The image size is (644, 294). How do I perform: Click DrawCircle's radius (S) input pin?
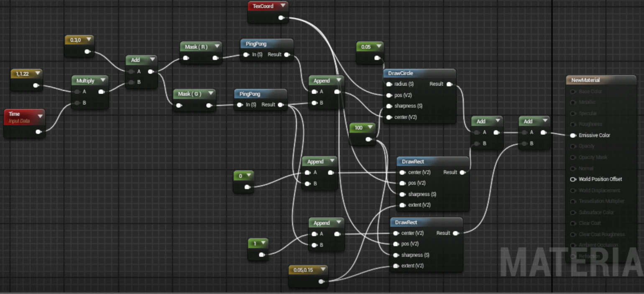(x=389, y=84)
